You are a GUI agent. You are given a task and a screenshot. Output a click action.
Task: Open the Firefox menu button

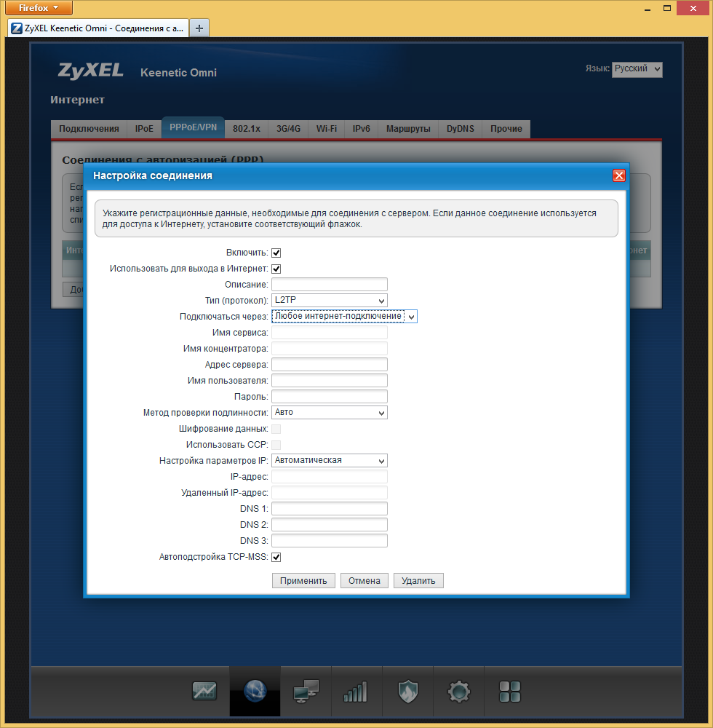[x=39, y=8]
